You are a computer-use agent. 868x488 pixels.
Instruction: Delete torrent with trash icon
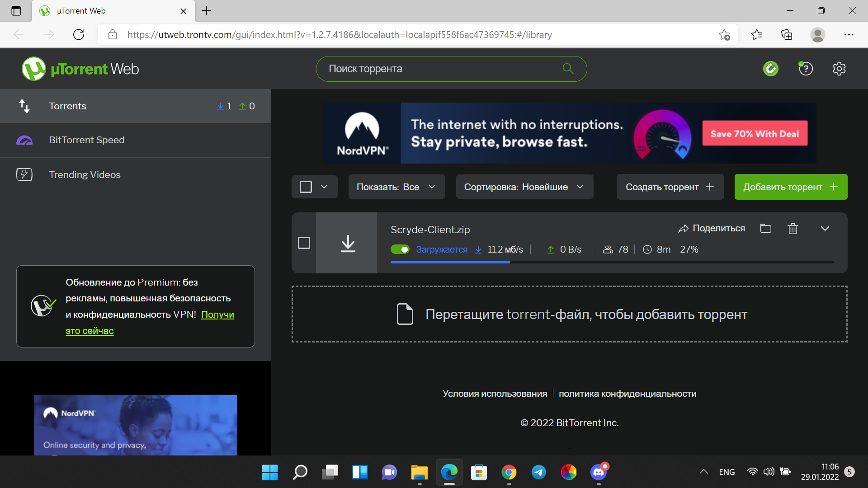(793, 229)
